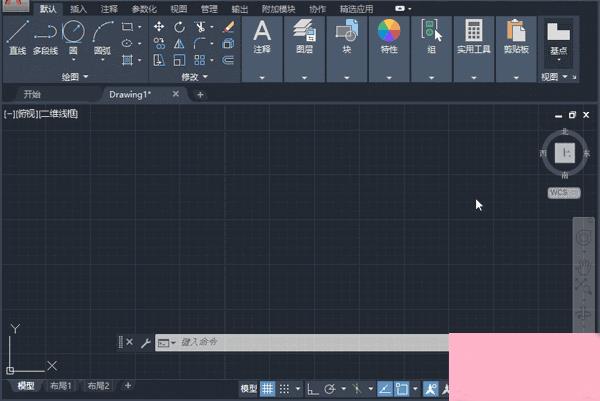Image resolution: width=600 pixels, height=401 pixels.
Task: Toggle snap mode dots in status bar
Action: tap(284, 389)
